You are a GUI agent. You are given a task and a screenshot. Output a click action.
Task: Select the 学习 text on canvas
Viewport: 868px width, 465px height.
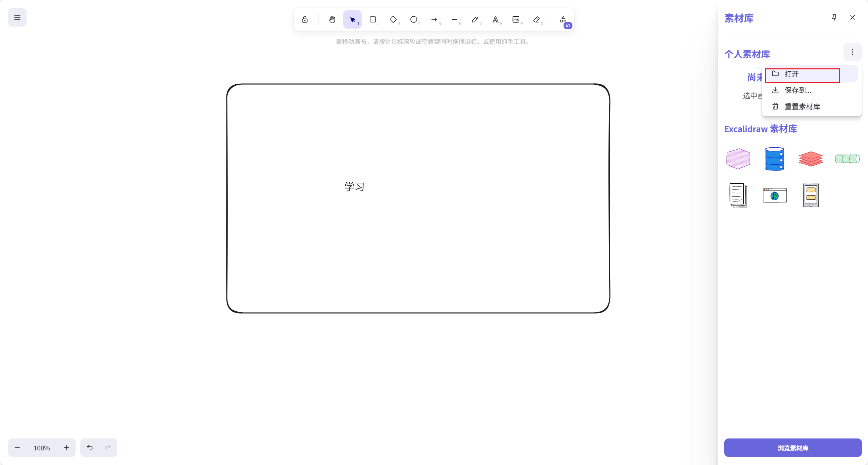pyautogui.click(x=354, y=187)
